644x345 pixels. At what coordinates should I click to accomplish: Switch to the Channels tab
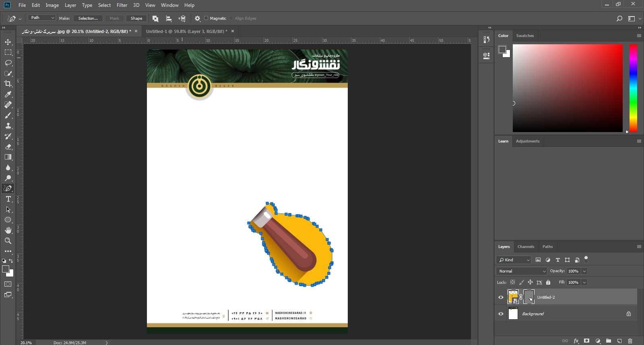click(x=526, y=247)
